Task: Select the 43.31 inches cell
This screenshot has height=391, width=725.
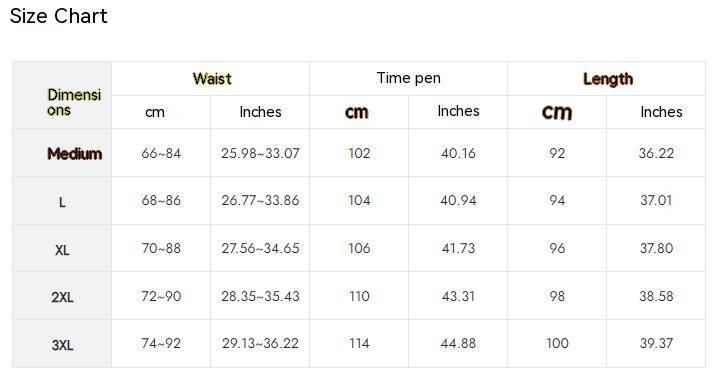Action: pyautogui.click(x=458, y=296)
